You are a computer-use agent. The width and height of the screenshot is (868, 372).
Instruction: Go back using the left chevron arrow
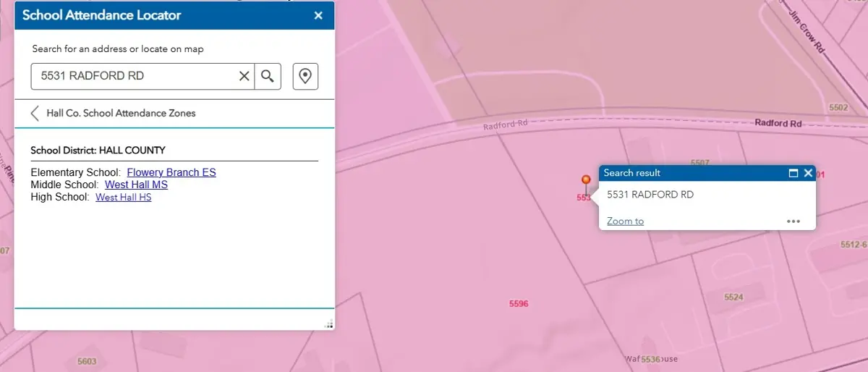[x=35, y=114]
